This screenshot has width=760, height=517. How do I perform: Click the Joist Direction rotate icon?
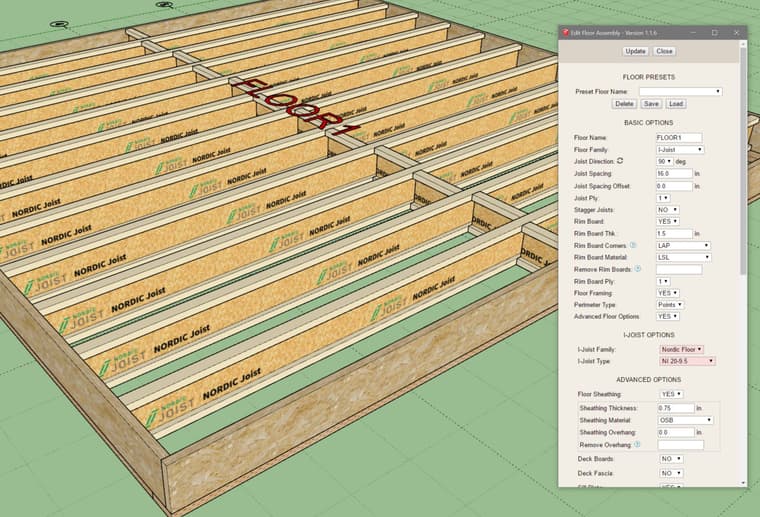click(620, 161)
